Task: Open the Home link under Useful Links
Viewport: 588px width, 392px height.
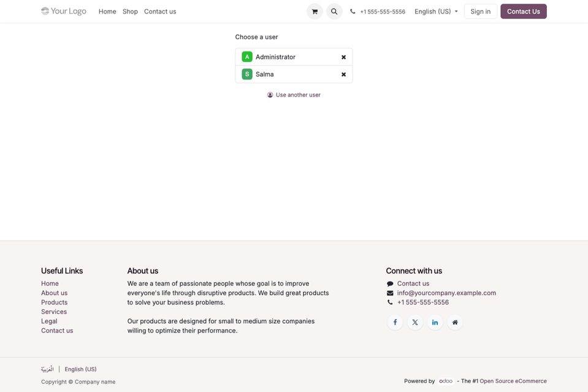Action: [x=50, y=283]
